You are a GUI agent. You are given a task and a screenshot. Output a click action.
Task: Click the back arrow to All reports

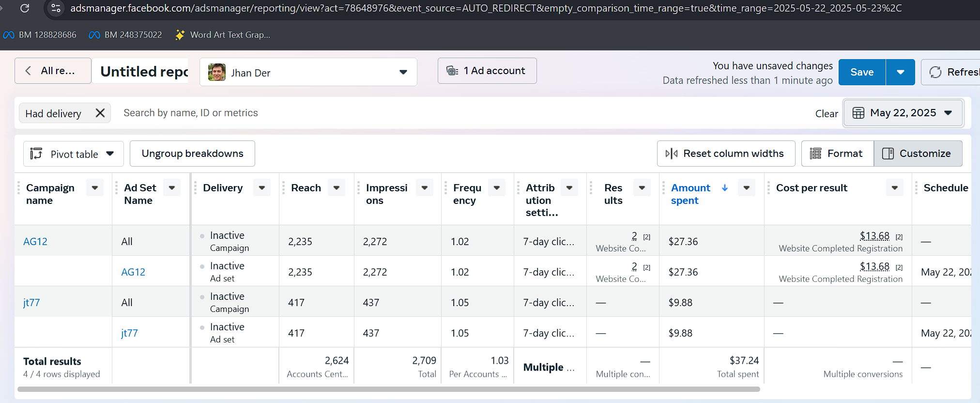pyautogui.click(x=29, y=71)
